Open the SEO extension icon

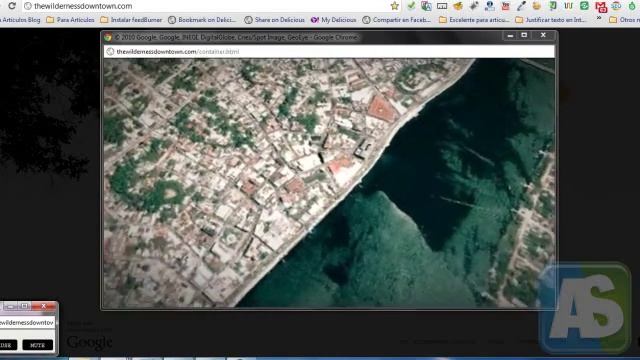616,6
